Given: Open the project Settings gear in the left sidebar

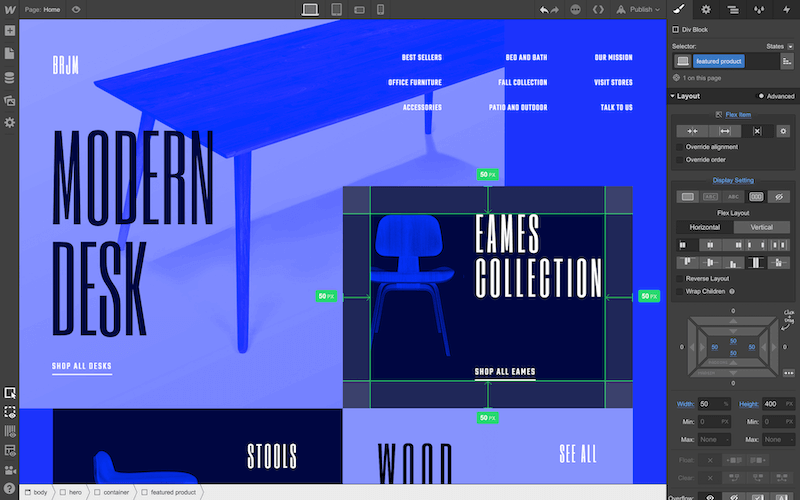Looking at the screenshot, I should (10, 123).
